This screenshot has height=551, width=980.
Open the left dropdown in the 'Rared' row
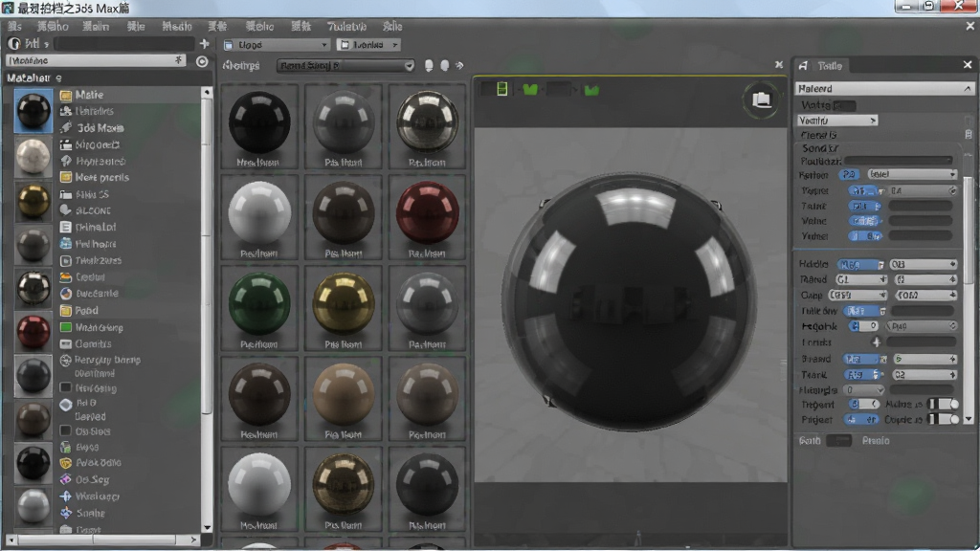861,279
